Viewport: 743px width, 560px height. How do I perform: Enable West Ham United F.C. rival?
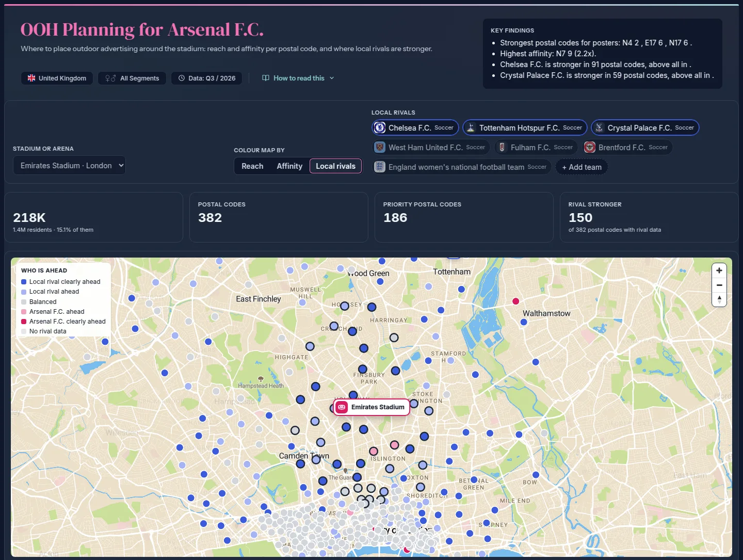pyautogui.click(x=431, y=147)
